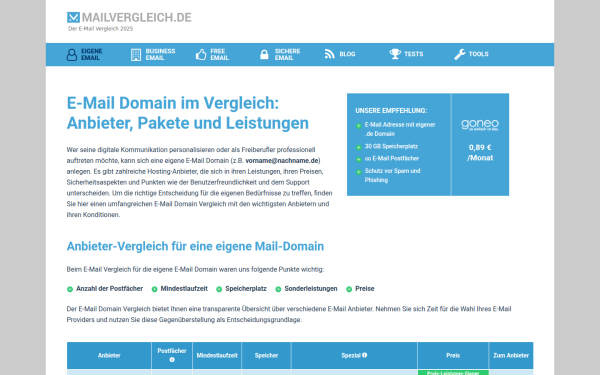The height and width of the screenshot is (375, 600).
Task: Click the Anbieter table column header
Action: pos(109,355)
